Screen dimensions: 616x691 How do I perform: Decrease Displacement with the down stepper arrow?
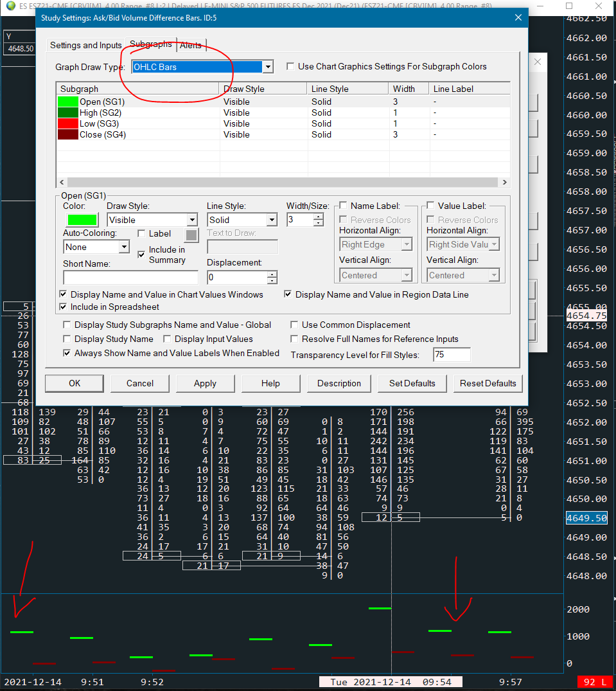click(272, 281)
